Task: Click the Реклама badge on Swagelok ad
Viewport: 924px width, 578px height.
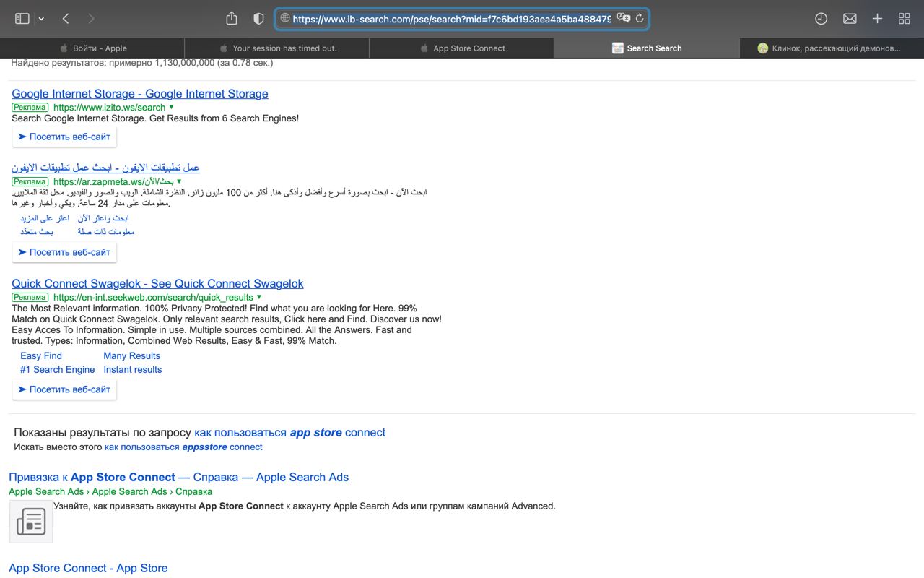Action: [30, 298]
